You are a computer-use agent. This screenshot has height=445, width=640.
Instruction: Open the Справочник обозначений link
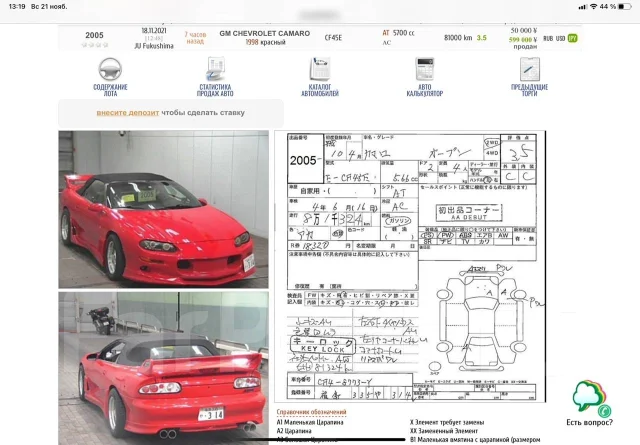(311, 412)
